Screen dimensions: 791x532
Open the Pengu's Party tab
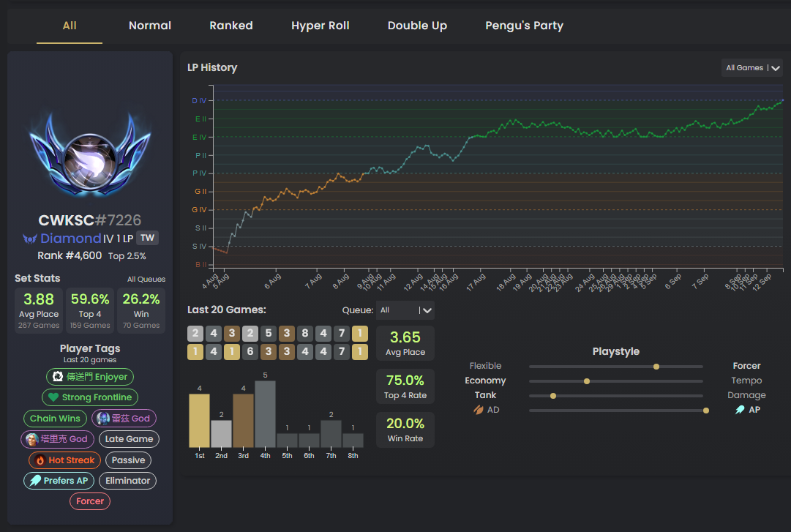pyautogui.click(x=524, y=26)
